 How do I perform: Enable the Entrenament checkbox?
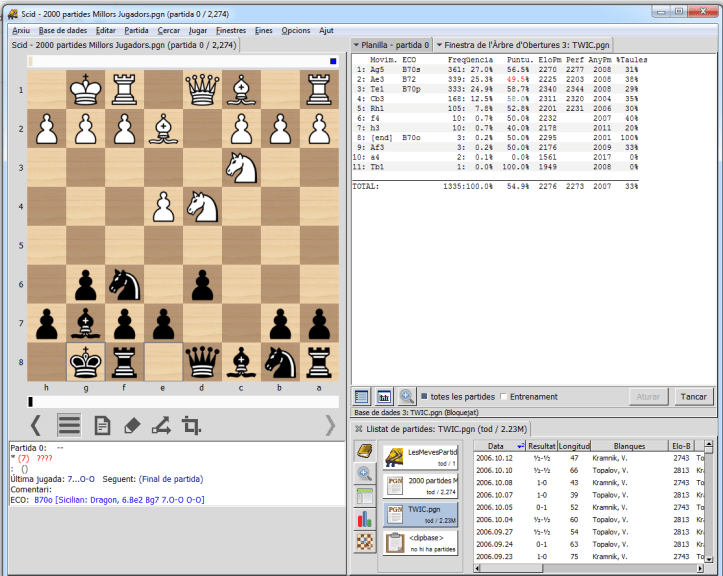[x=503, y=397]
